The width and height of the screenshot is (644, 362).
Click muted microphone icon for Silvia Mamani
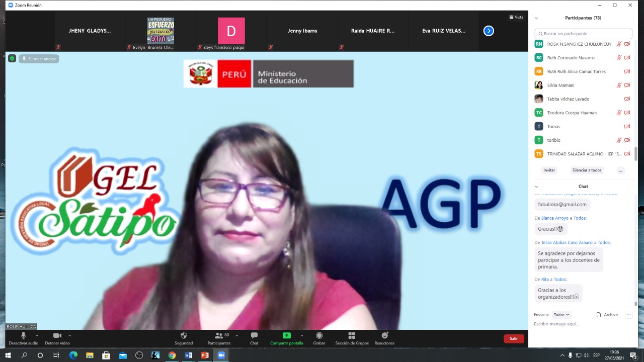(619, 85)
